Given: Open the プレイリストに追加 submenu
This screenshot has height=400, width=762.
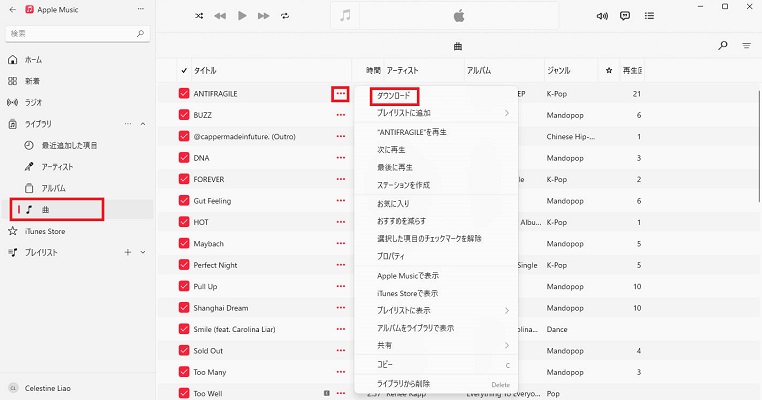Looking at the screenshot, I should (436, 113).
